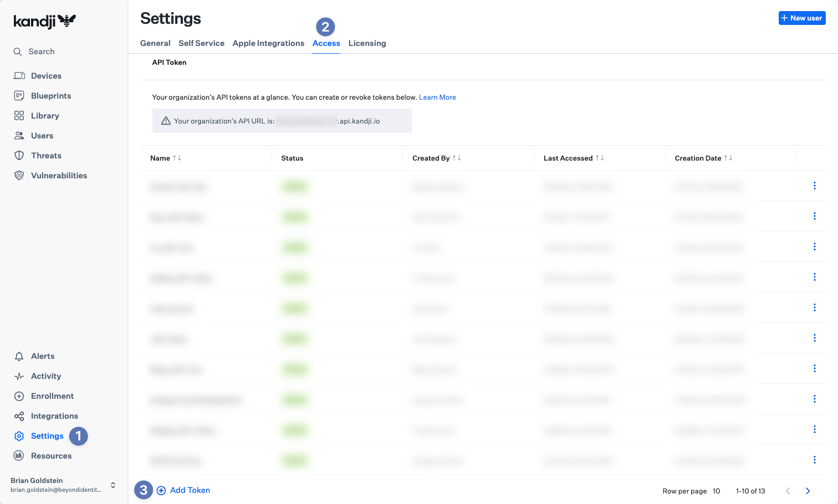
Task: Click the New user button
Action: (x=801, y=18)
